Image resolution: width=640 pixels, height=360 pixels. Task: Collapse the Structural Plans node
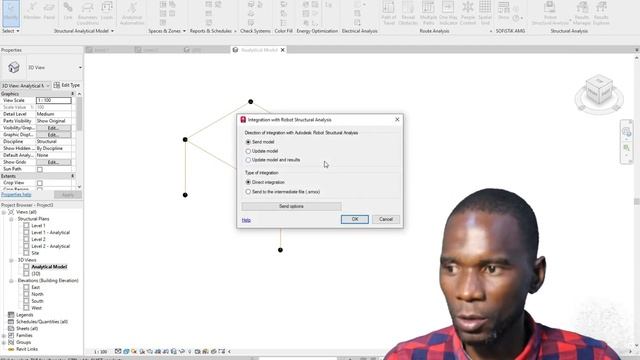[11, 219]
